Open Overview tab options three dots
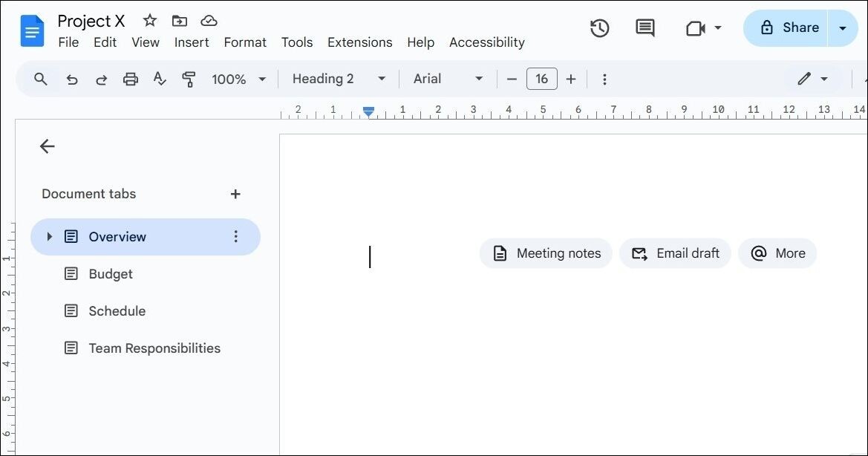868x456 pixels. [x=236, y=237]
